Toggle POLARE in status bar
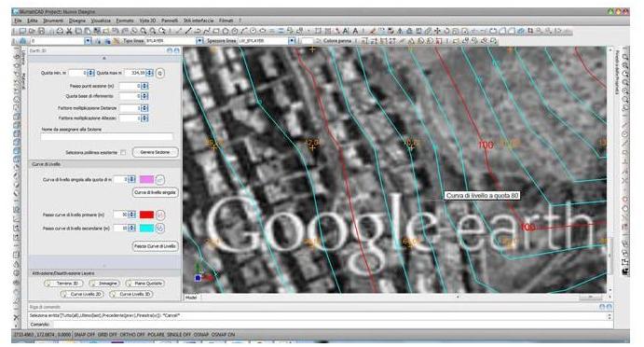The height and width of the screenshot is (347, 644). point(156,335)
